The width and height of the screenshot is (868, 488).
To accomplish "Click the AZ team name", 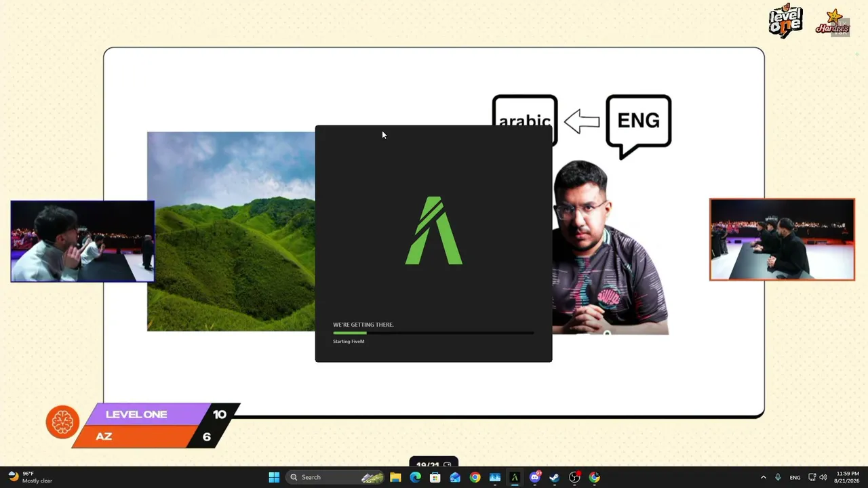I will pyautogui.click(x=104, y=436).
